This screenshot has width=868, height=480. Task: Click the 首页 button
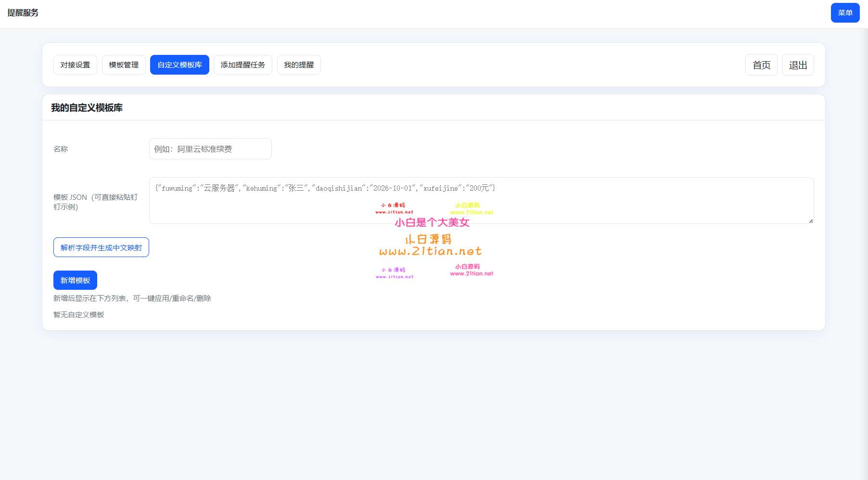coord(761,65)
